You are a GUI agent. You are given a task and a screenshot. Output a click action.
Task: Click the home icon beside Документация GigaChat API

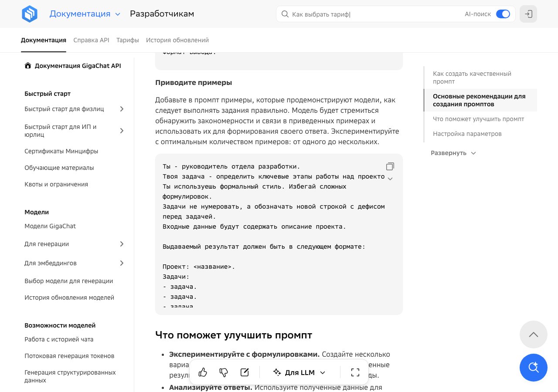click(x=28, y=66)
